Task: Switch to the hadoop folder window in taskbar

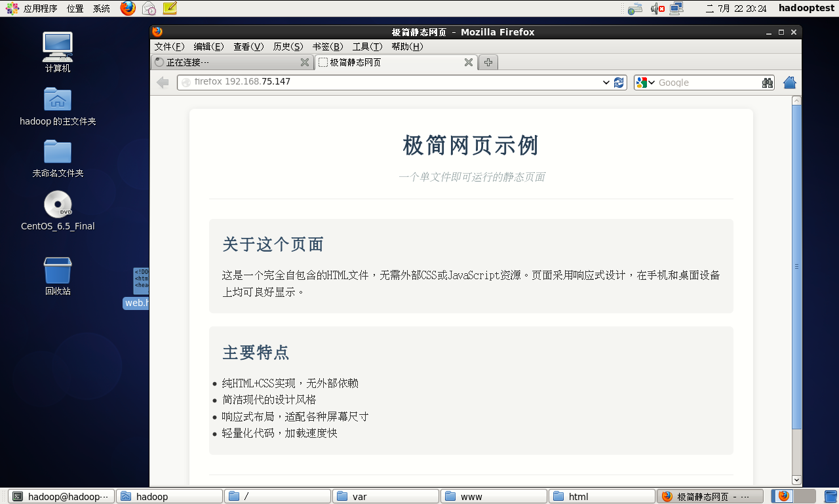Action: tap(169, 497)
